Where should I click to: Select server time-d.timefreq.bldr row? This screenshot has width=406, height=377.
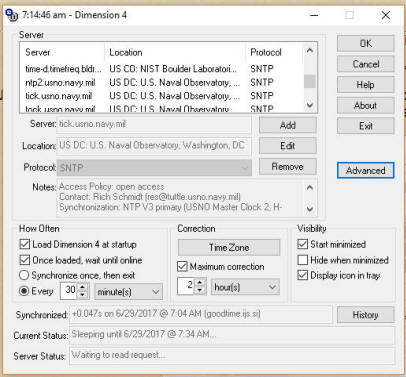(x=162, y=69)
